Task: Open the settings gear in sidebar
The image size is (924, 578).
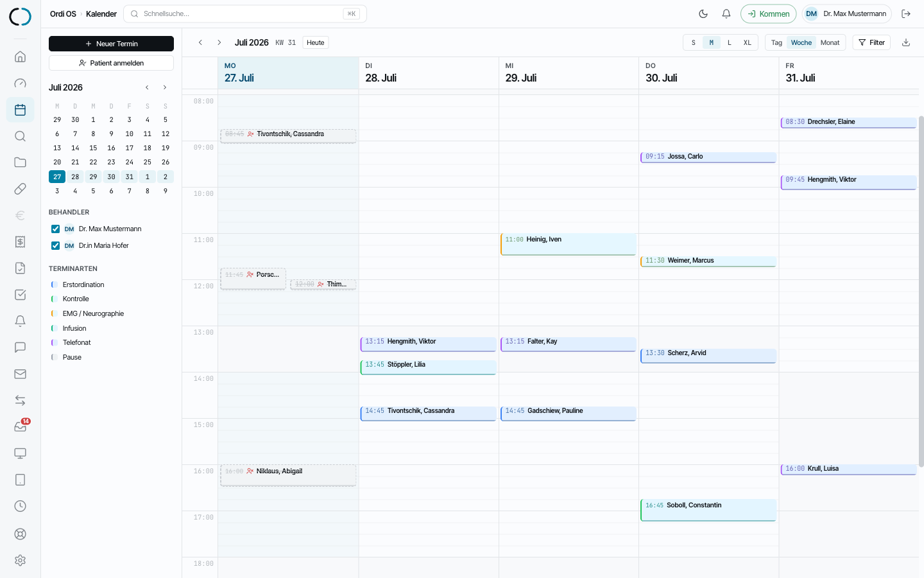Action: coord(20,560)
